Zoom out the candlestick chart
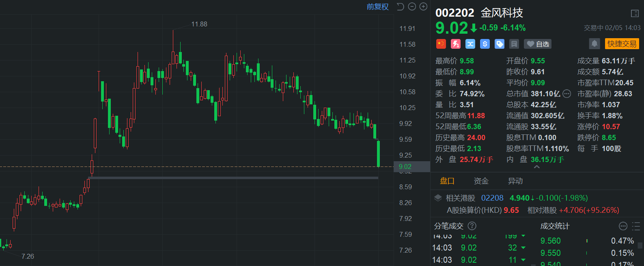Screen dimensions: 644x266 412,6
